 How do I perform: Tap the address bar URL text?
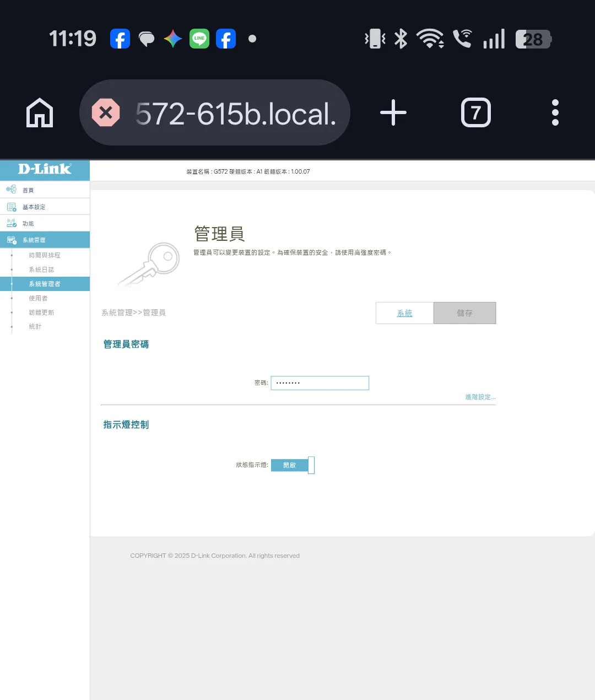(236, 114)
